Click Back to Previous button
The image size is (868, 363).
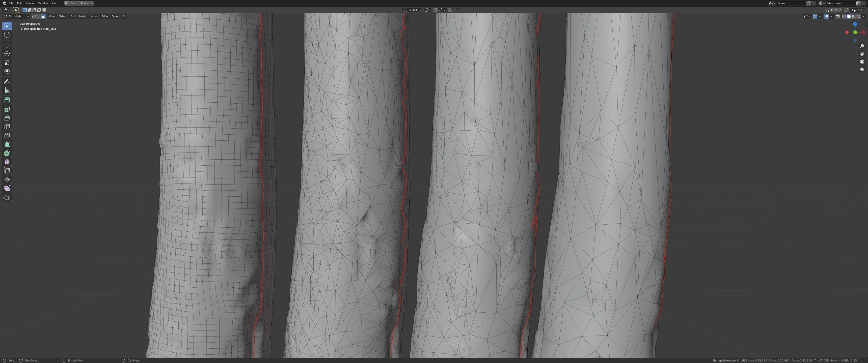[x=79, y=3]
